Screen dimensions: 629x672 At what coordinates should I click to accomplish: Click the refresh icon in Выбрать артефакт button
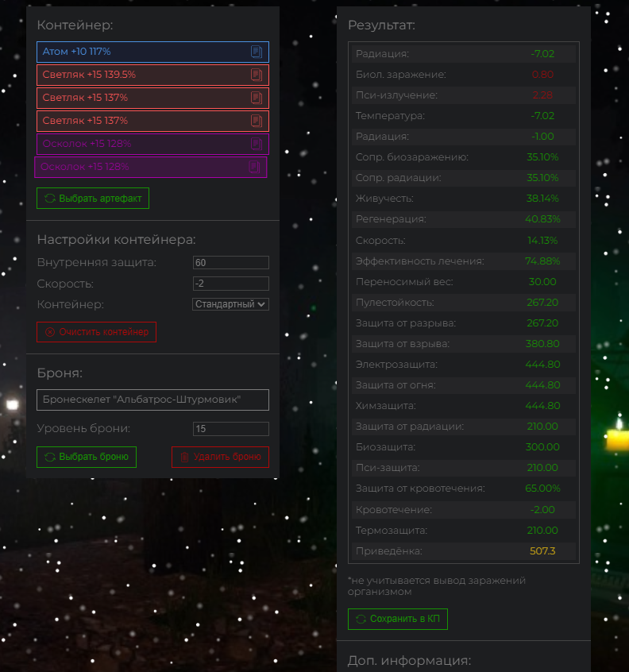tap(50, 199)
